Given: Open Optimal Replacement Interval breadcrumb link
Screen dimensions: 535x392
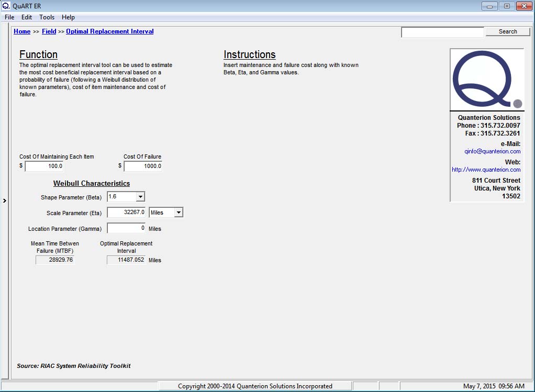Looking at the screenshot, I should 110,31.
